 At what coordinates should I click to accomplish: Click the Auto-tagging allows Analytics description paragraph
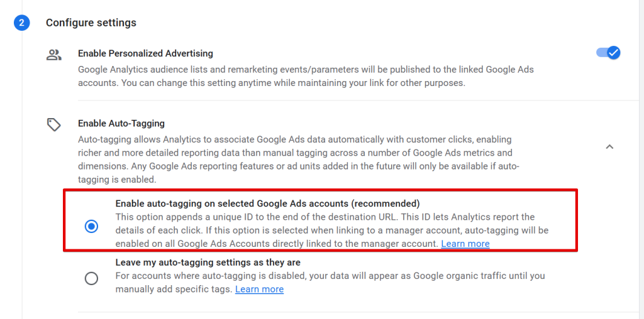(x=300, y=159)
